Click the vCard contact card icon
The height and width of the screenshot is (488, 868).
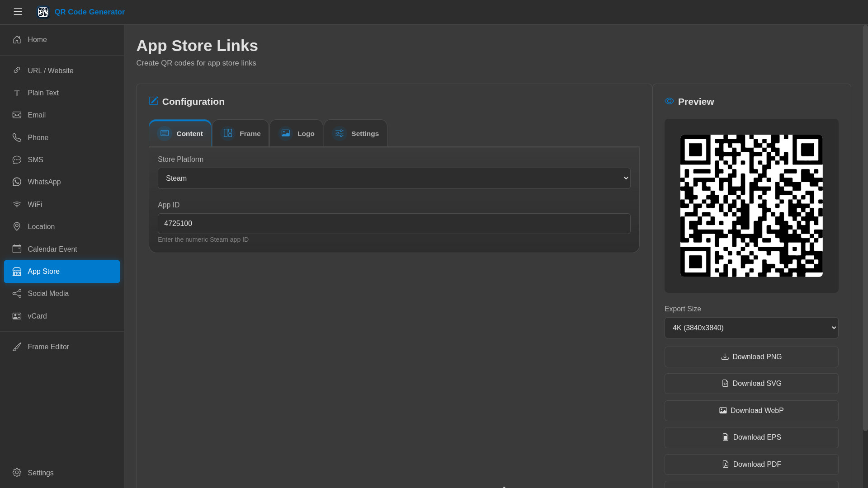[17, 316]
